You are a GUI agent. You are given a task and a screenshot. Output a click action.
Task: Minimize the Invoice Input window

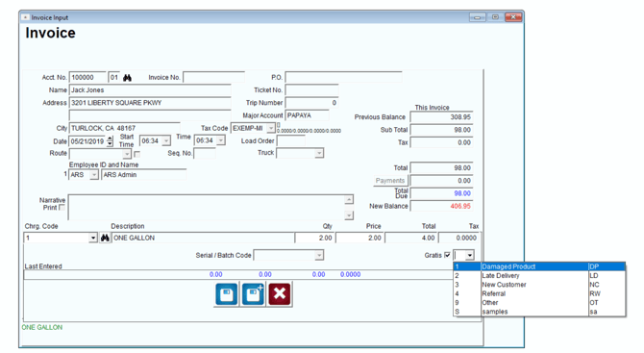(478, 17)
